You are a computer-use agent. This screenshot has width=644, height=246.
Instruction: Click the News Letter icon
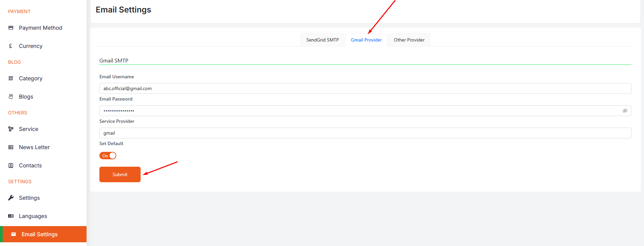click(11, 147)
